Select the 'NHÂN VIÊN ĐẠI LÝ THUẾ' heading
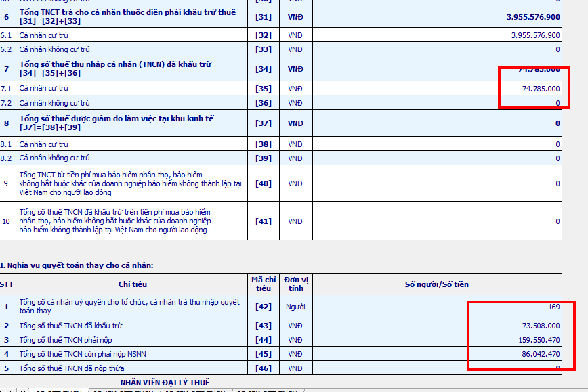This screenshot has width=588, height=392. pos(165,383)
